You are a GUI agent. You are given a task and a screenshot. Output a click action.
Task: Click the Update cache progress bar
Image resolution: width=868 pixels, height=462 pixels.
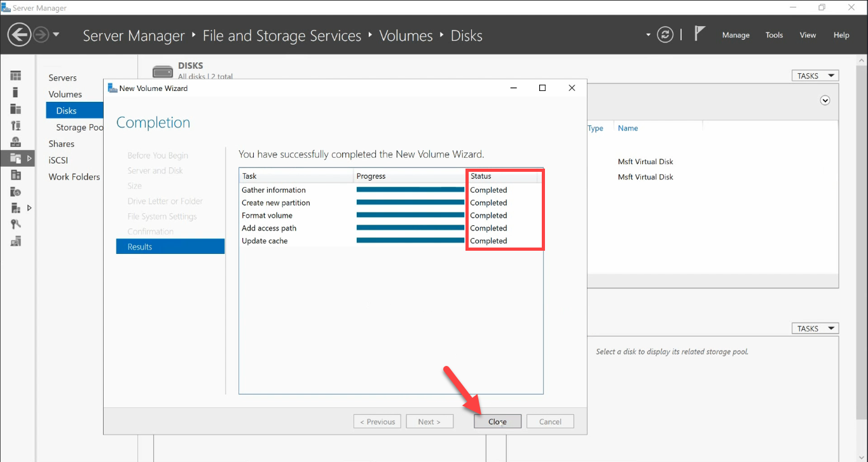[x=410, y=241]
